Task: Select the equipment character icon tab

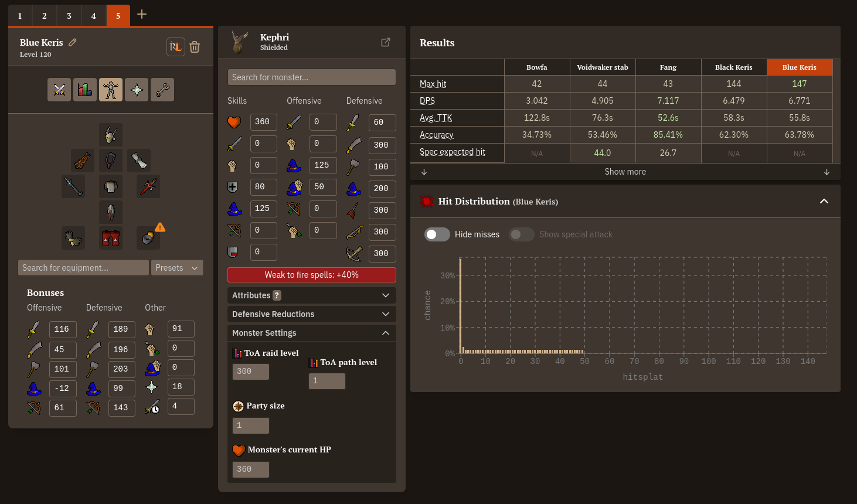Action: click(x=111, y=90)
